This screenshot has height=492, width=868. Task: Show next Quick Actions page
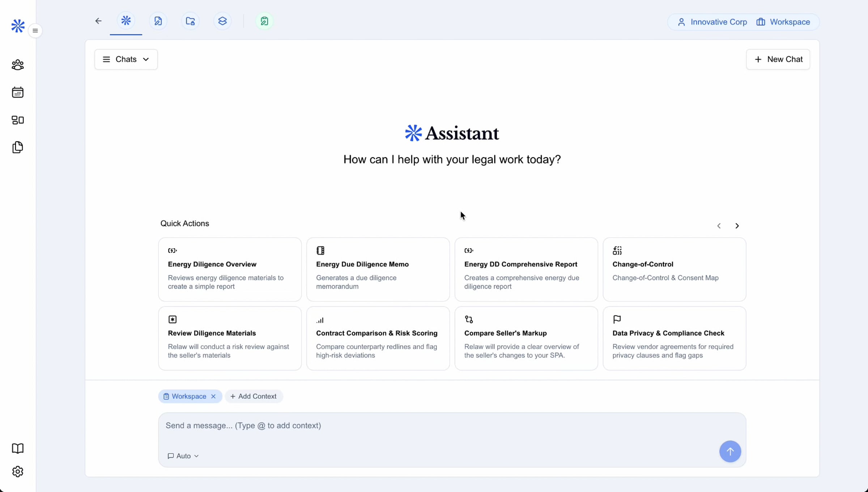coord(737,226)
